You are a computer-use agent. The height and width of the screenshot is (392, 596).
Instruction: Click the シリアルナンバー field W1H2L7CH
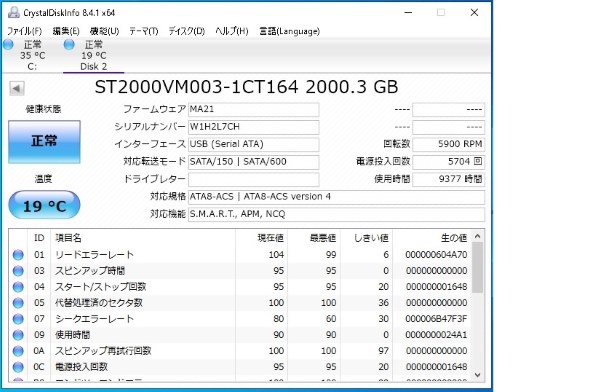[x=254, y=127]
